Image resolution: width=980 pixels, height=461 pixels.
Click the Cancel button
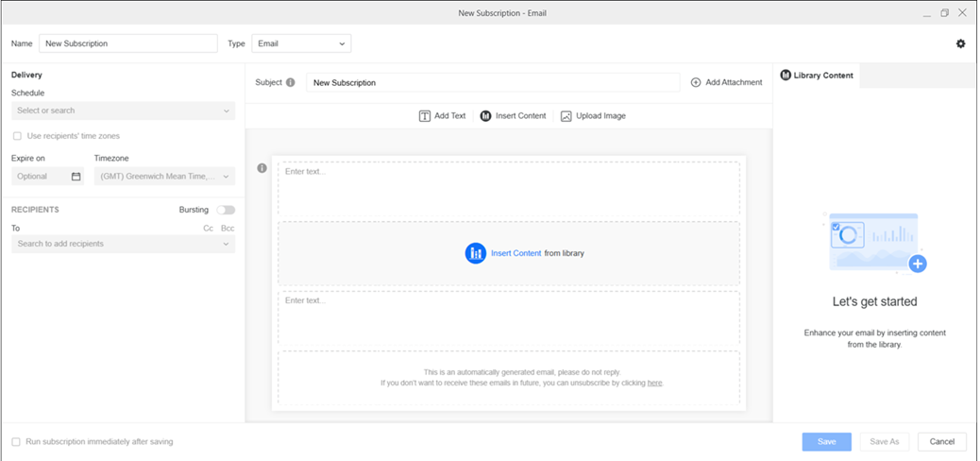pyautogui.click(x=941, y=441)
